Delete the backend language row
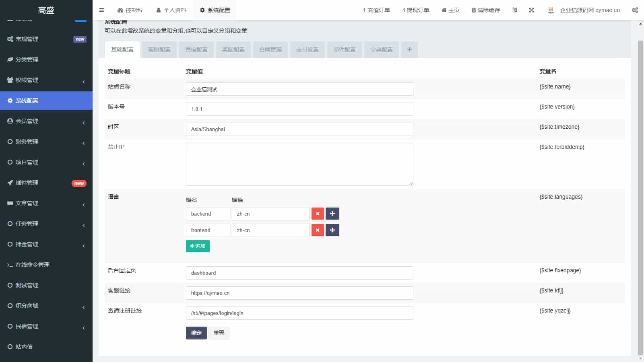This screenshot has height=362, width=644. coord(318,214)
